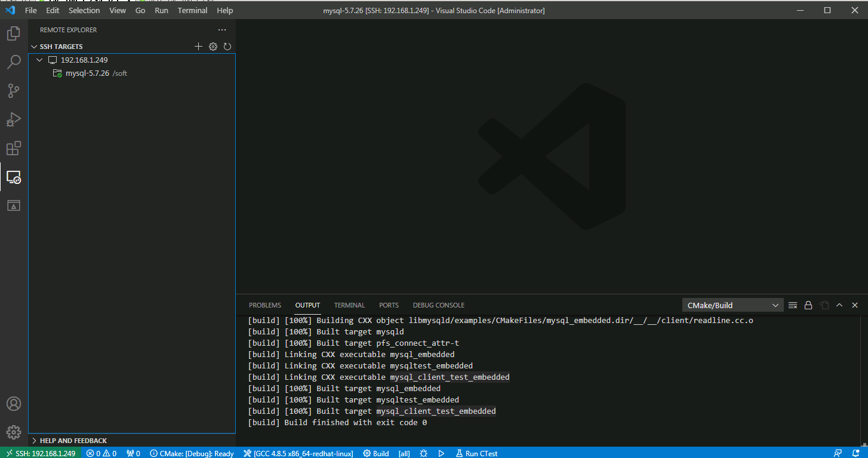Open Remote Explorer more actions (three dots)
The image size is (868, 458).
pyautogui.click(x=222, y=30)
